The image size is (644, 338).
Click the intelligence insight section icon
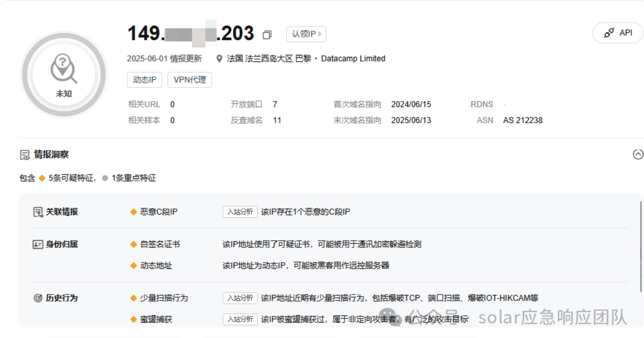click(x=25, y=155)
